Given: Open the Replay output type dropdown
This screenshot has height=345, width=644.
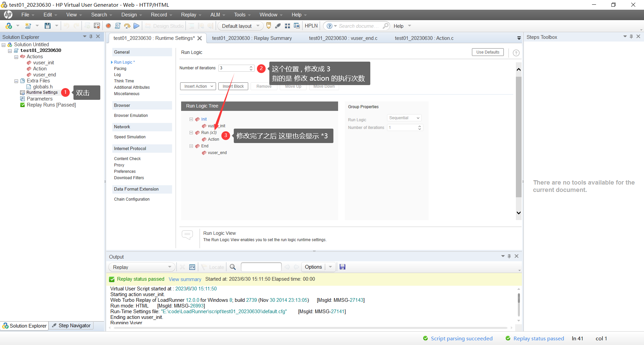Looking at the screenshot, I should pos(142,267).
